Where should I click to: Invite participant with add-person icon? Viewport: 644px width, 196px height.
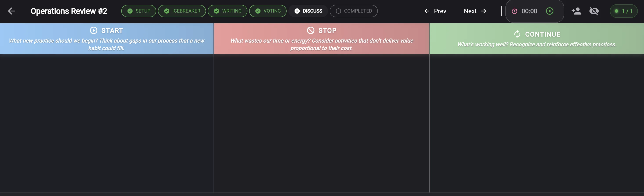pos(577,11)
